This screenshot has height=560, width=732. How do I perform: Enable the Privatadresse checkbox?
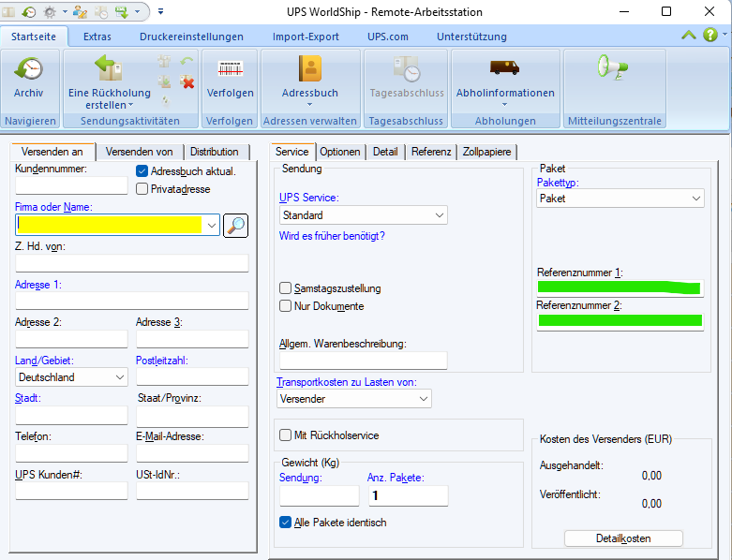pos(142,189)
